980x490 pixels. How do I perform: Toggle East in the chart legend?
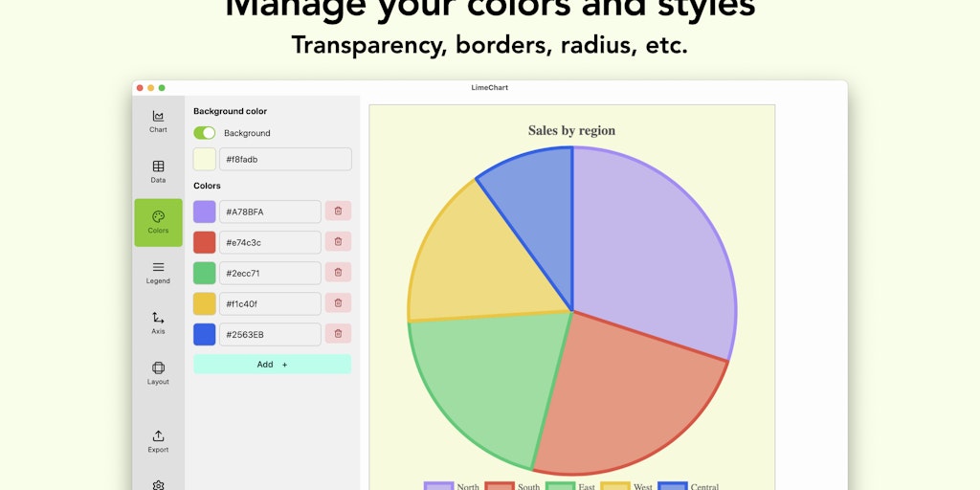(x=570, y=486)
